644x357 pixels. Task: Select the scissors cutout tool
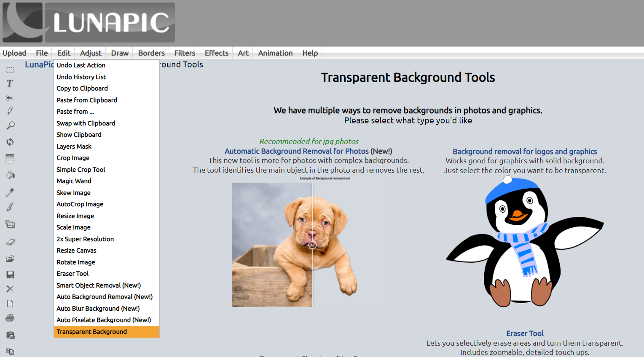coord(10,98)
